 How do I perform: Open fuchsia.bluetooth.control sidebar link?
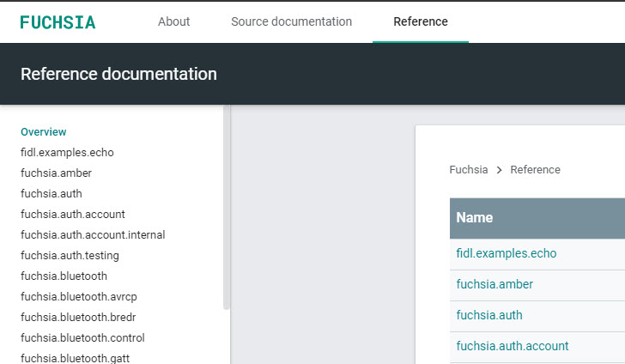[82, 338]
